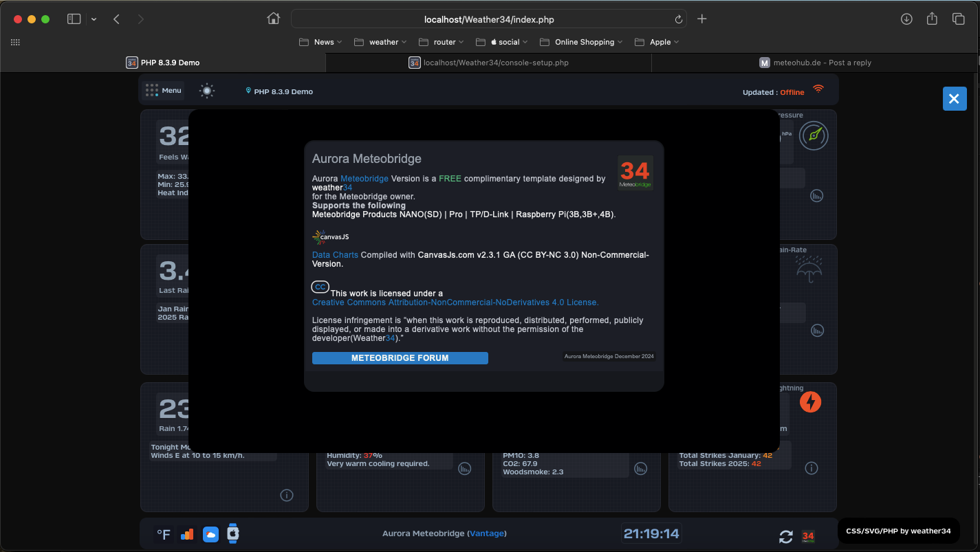Click the Woodsmoke: 2.3 reading
The height and width of the screenshot is (552, 980).
(533, 472)
